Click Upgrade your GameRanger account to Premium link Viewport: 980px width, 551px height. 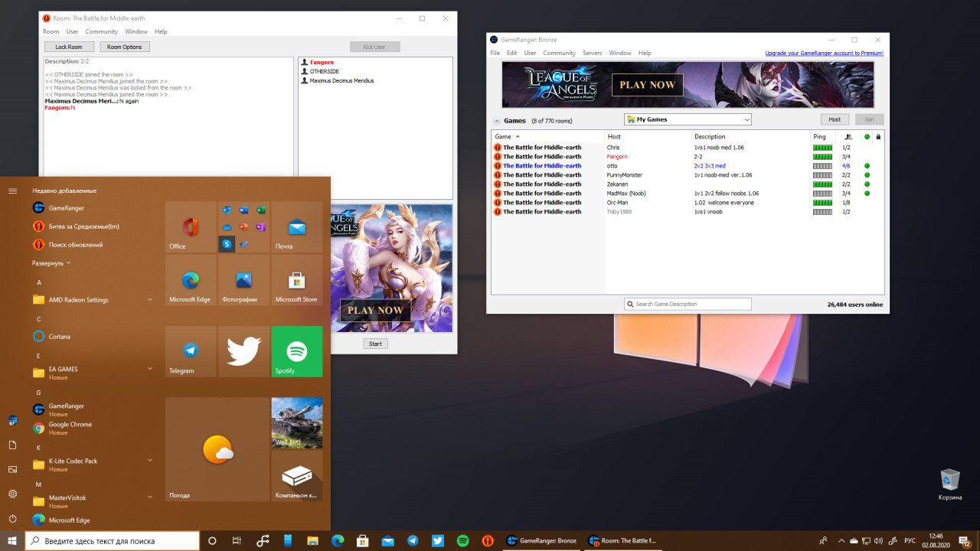(824, 53)
